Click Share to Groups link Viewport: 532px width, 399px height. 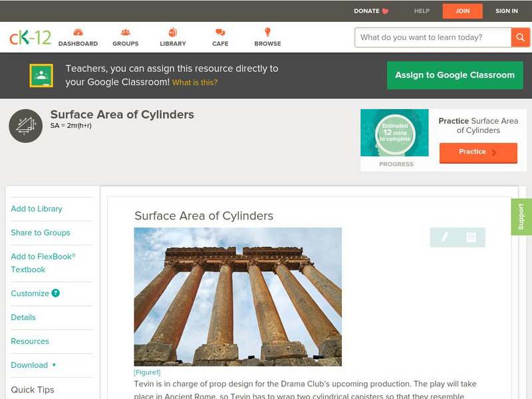(x=41, y=233)
